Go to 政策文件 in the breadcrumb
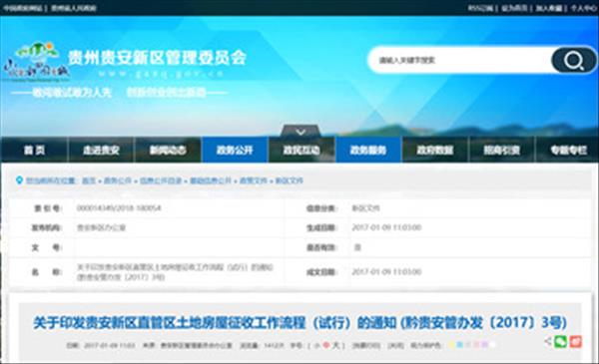Screen dimensions: 599x364 click(254, 181)
